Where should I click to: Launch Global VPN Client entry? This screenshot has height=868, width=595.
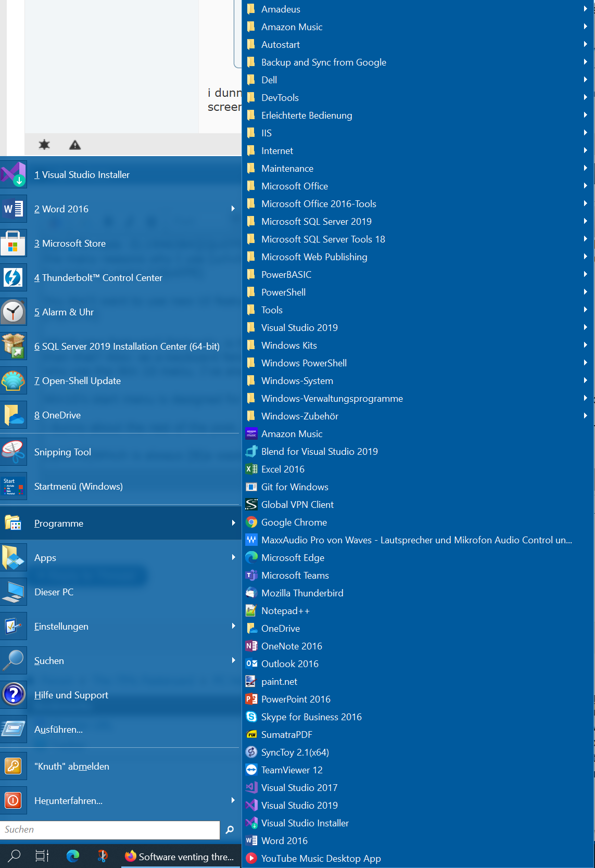417,505
